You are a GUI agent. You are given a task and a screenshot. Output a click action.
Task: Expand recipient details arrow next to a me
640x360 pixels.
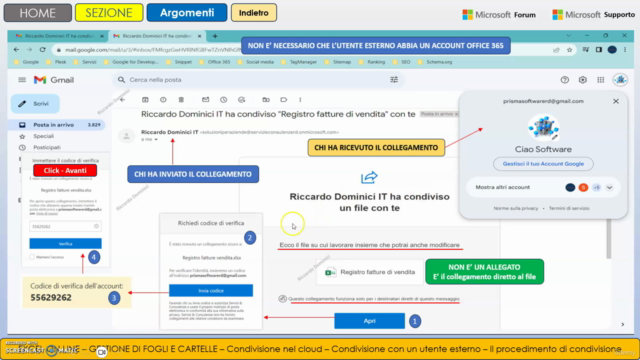(156, 140)
